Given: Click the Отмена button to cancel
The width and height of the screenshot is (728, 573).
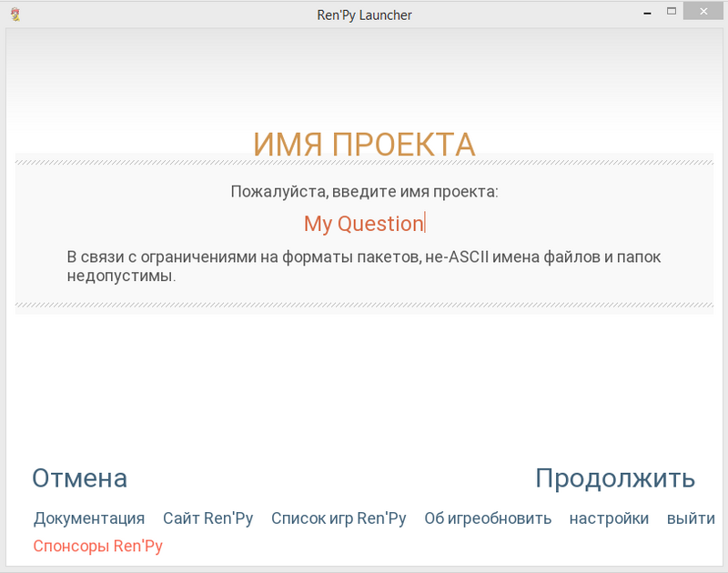Looking at the screenshot, I should pos(80,477).
